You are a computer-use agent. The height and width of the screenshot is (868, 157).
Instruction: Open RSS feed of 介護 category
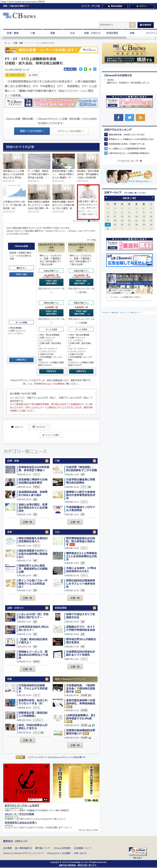pyautogui.click(x=94, y=461)
